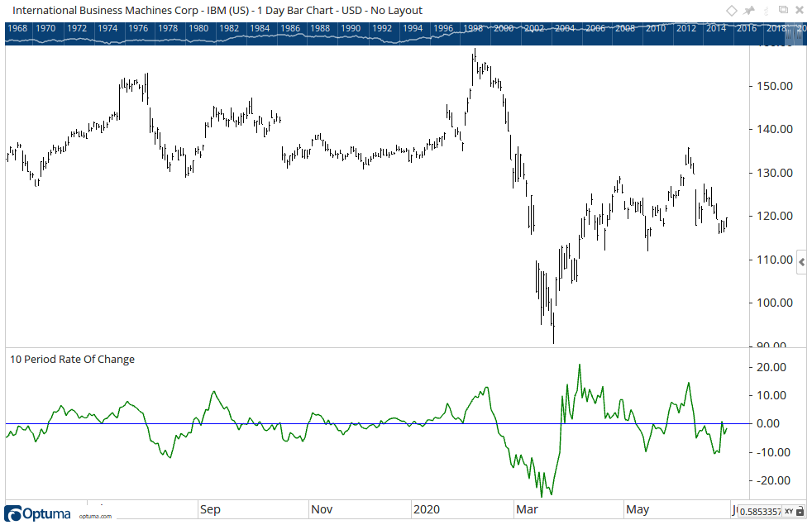Jump to 1980 in the overview timeline
Image resolution: width=812 pixels, height=525 pixels.
tap(198, 28)
